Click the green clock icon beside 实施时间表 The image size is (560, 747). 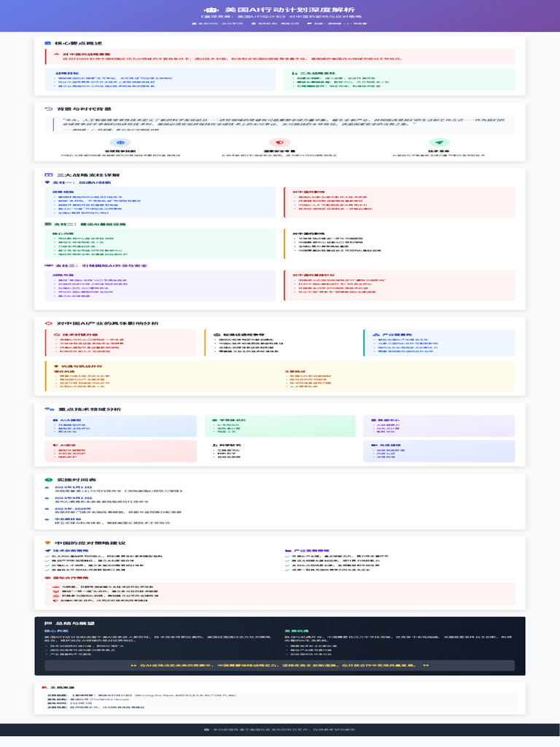tap(48, 480)
